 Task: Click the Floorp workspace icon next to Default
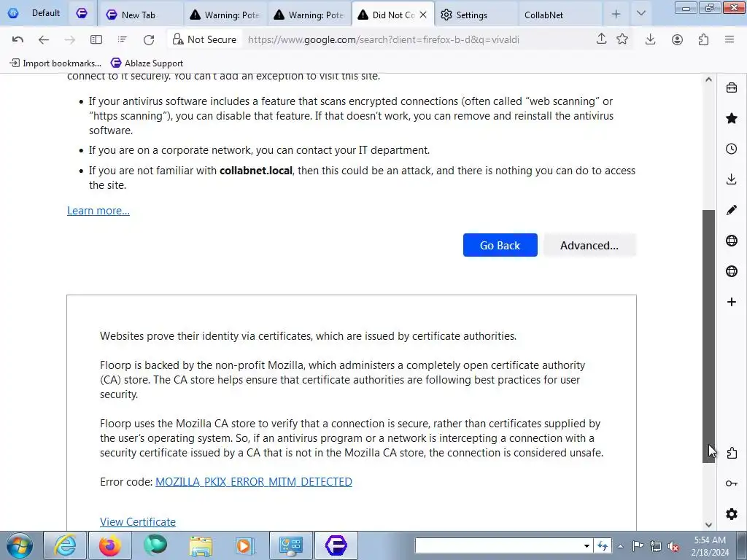[82, 13]
